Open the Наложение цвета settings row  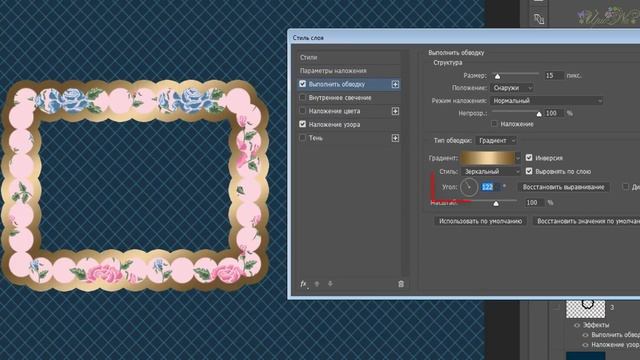click(349, 111)
